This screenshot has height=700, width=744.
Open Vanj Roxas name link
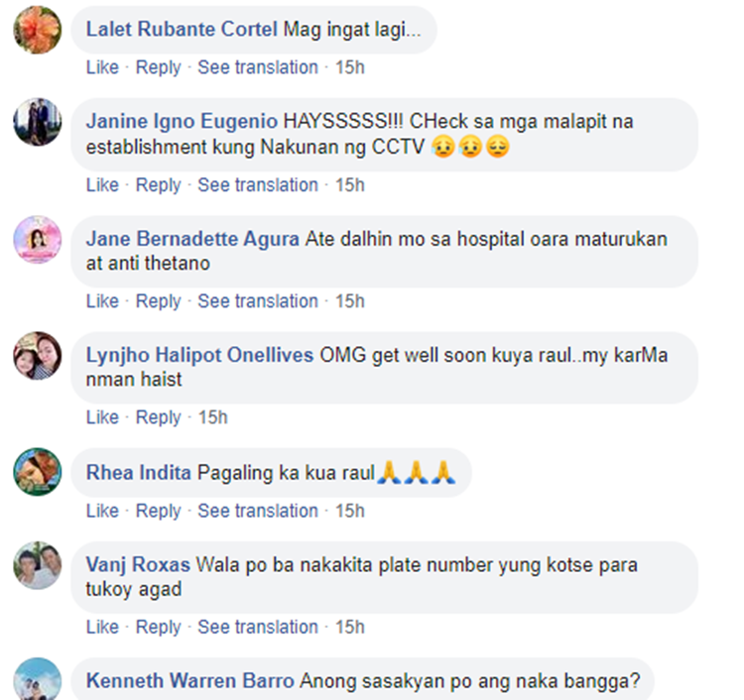click(138, 565)
